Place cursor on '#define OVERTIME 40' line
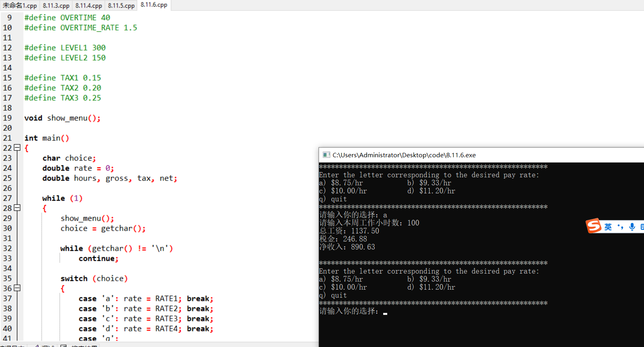Image resolution: width=644 pixels, height=347 pixels. click(67, 18)
